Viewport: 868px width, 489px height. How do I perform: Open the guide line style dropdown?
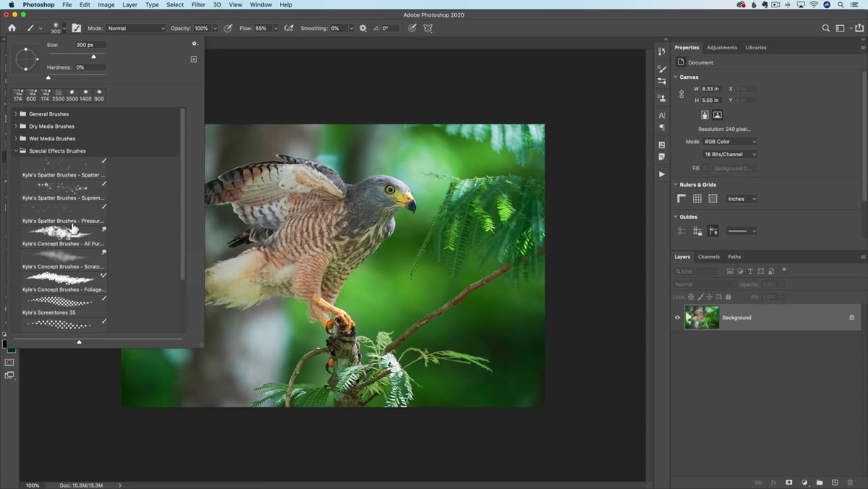[741, 231]
